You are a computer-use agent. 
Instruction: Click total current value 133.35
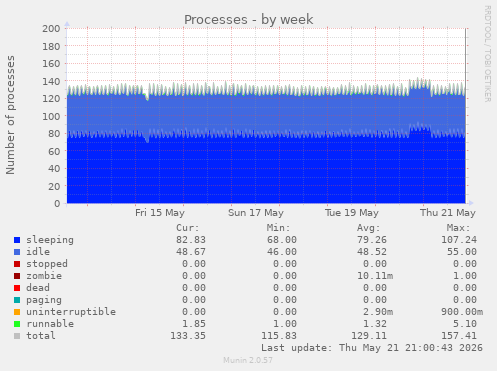click(x=188, y=336)
